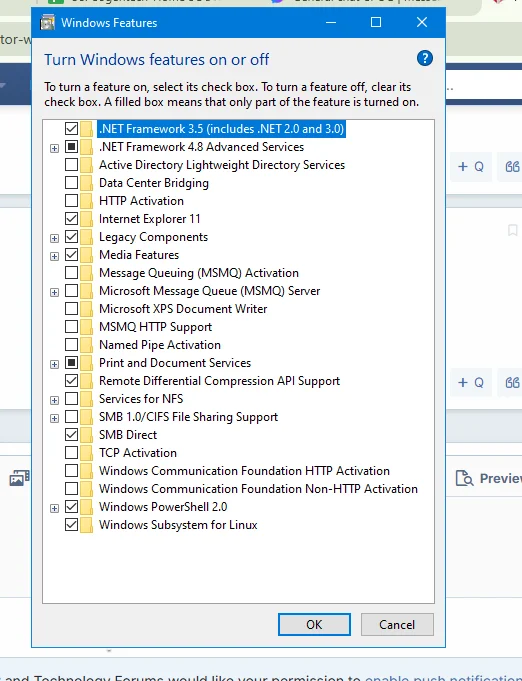
Task: Click the upper '+ Q' button in background forum
Action: coord(471,167)
